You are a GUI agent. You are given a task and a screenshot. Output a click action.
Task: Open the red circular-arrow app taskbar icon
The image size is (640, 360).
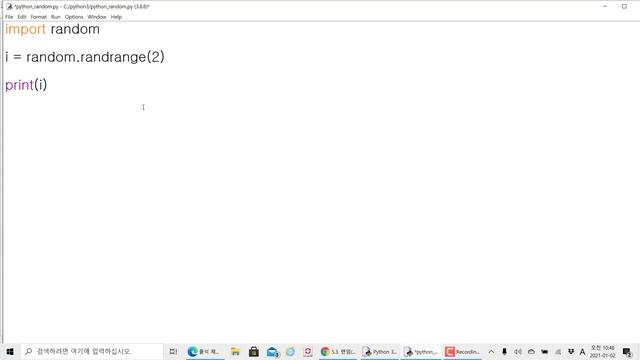pyautogui.click(x=308, y=351)
